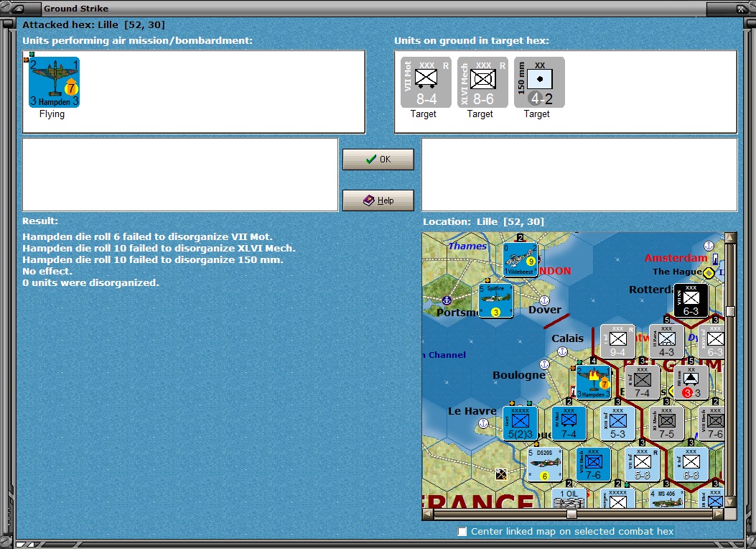
Task: Enable Center linked map on selected combat hex
Action: click(x=462, y=531)
